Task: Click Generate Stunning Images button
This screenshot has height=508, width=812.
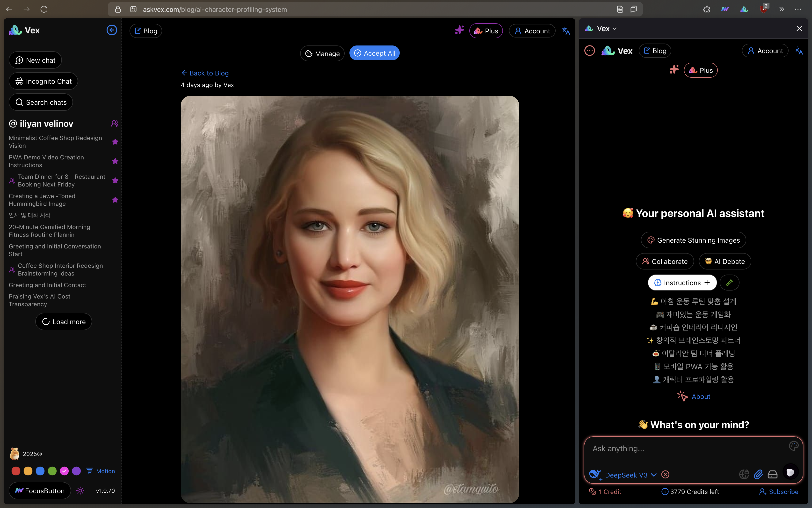Action: click(x=693, y=240)
